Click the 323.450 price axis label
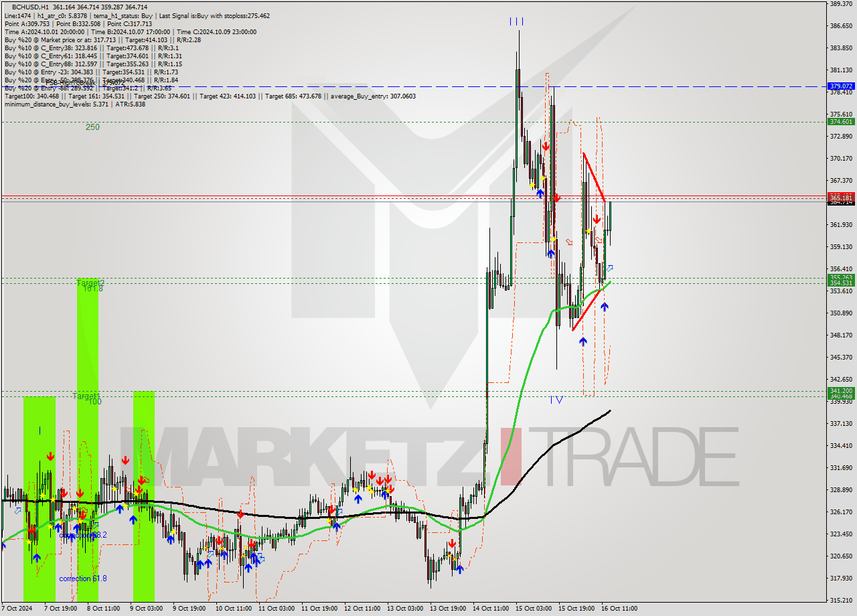The width and height of the screenshot is (857, 616). [x=841, y=534]
